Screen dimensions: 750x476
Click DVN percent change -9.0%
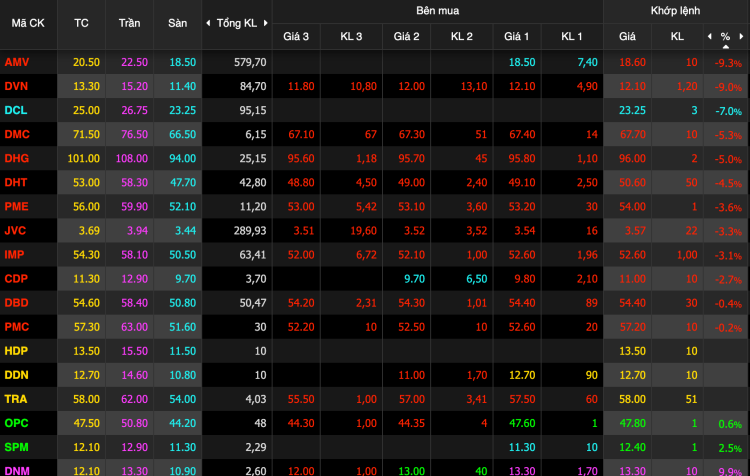728,87
